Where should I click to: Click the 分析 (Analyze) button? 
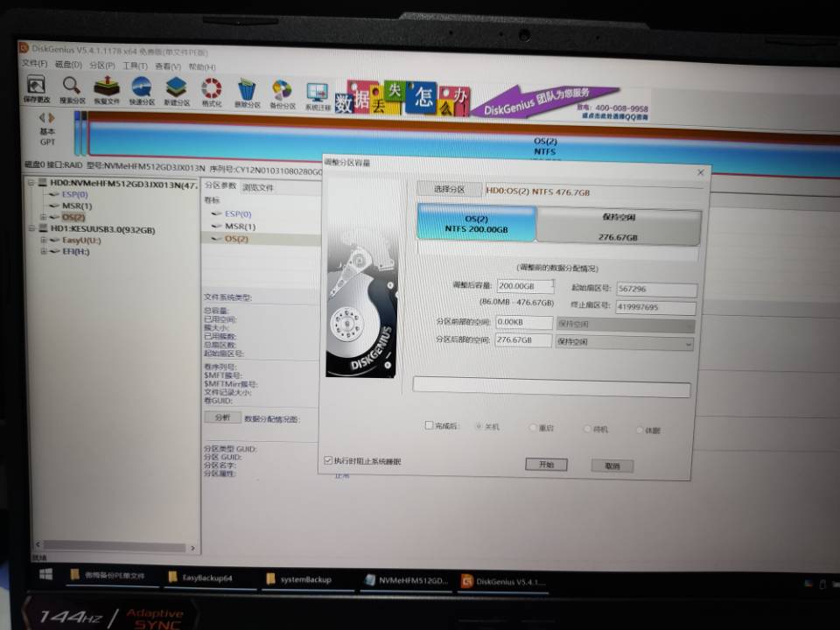pyautogui.click(x=222, y=417)
